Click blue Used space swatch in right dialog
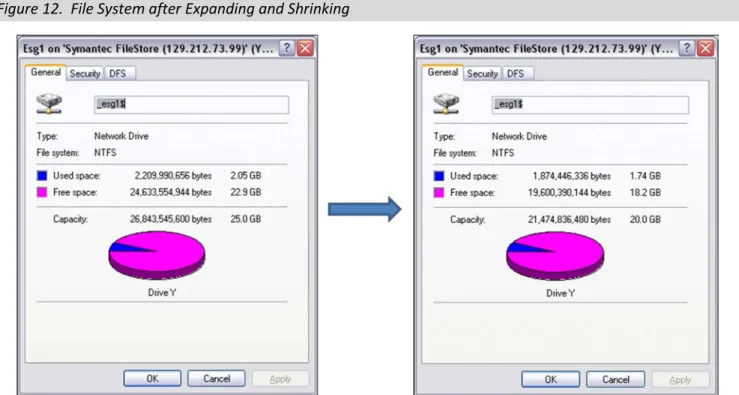 coord(439,176)
